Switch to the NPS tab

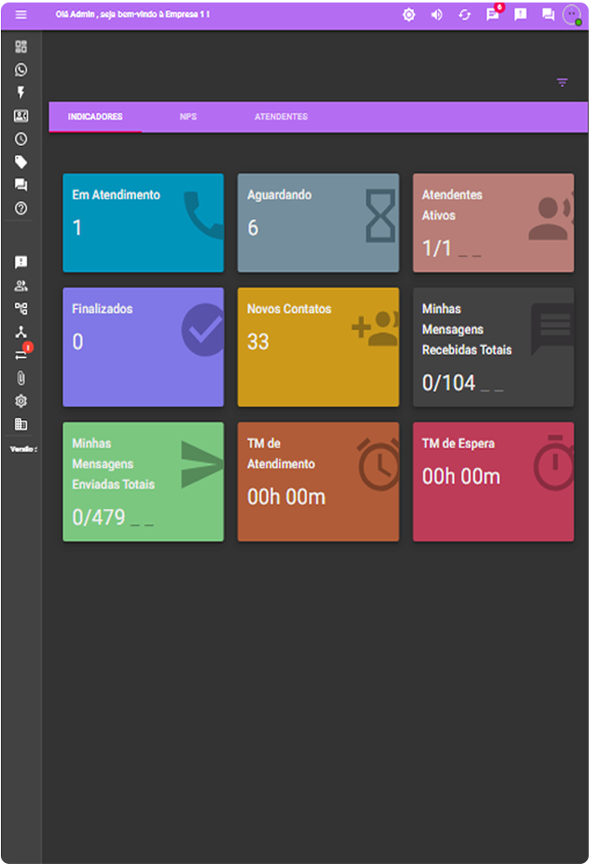click(188, 117)
